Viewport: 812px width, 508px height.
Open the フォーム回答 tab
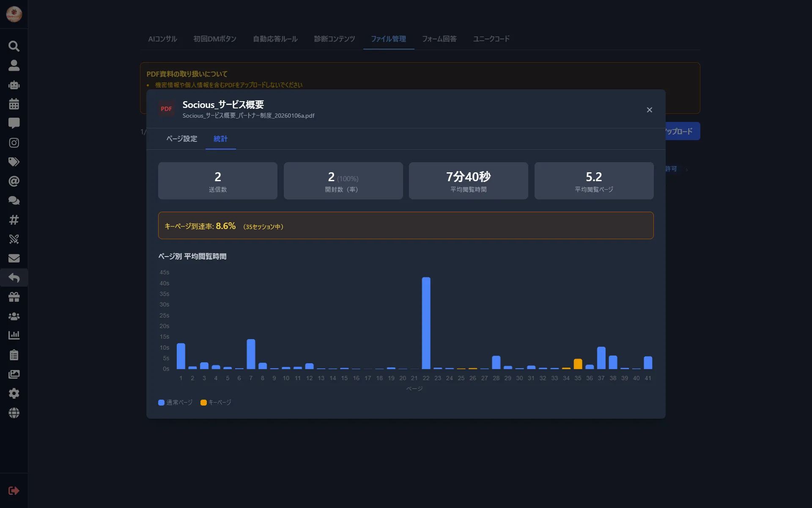coord(439,39)
